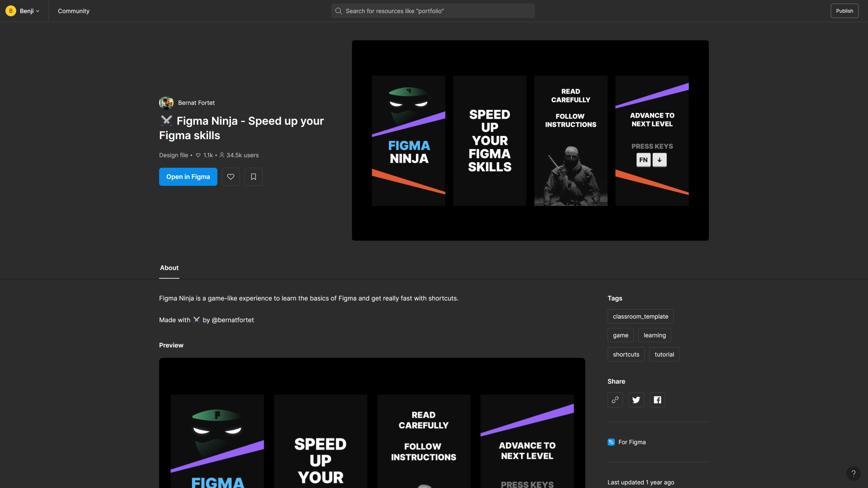Select the classroom_template tag
Screen dimensions: 868x488
(640, 316)
